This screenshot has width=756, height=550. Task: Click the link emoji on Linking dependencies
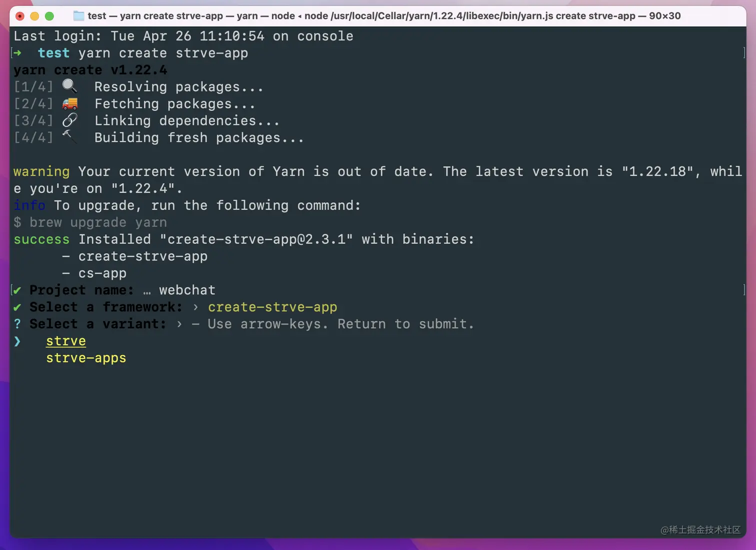click(70, 120)
